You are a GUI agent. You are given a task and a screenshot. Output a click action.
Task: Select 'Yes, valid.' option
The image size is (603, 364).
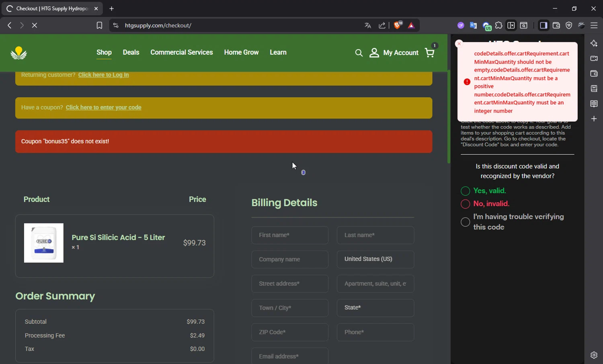465,191
